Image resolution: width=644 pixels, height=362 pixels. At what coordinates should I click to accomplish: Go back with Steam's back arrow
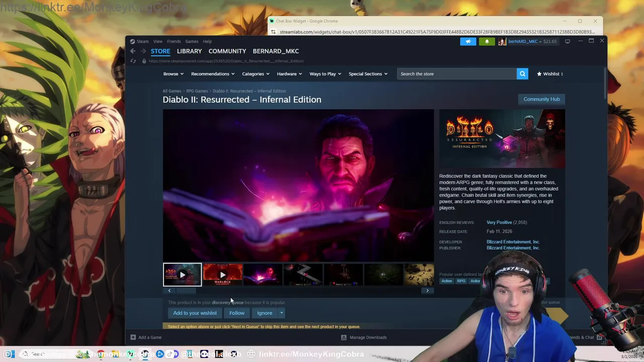point(133,51)
